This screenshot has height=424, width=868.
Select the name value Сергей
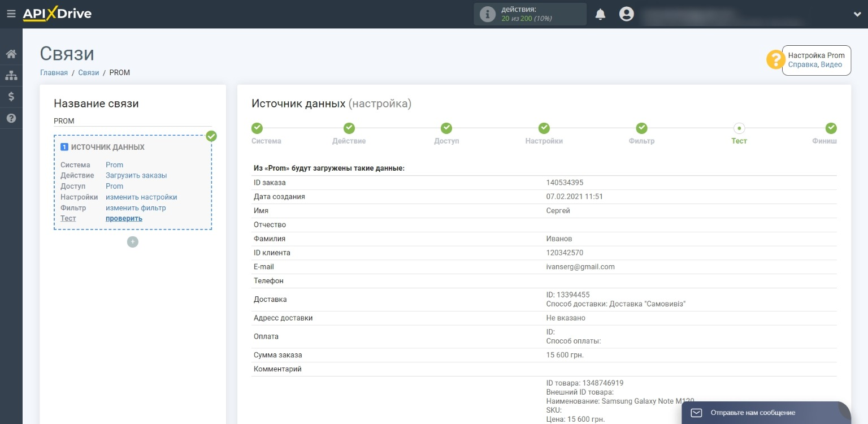point(558,210)
